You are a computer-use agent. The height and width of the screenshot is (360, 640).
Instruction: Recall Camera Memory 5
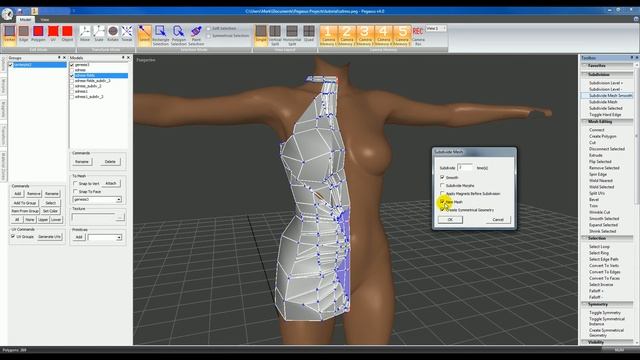tap(402, 35)
